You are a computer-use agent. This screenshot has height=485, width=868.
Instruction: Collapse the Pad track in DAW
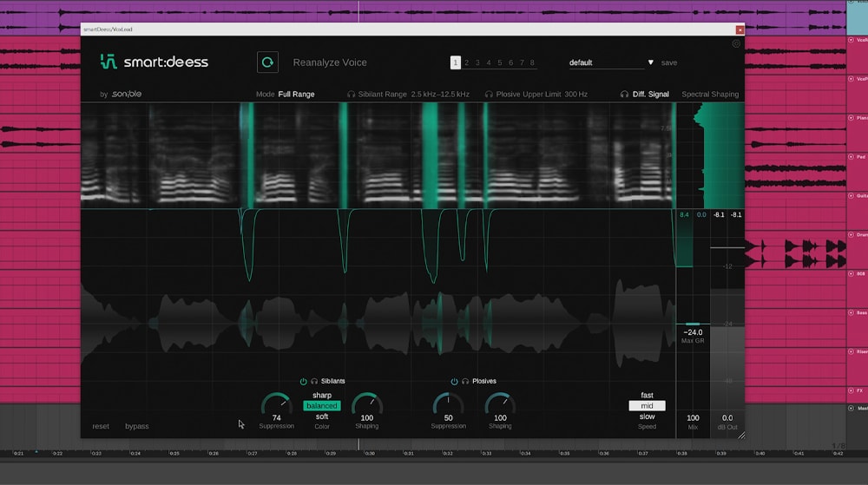851,157
